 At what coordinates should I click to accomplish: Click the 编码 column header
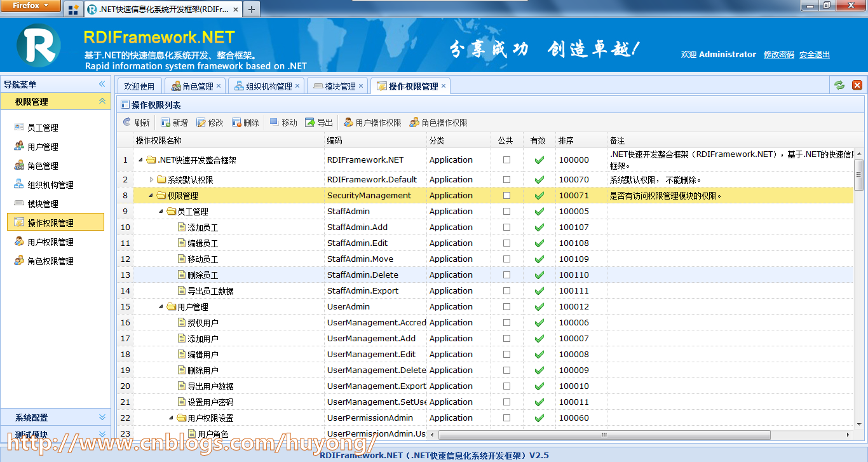(376, 140)
